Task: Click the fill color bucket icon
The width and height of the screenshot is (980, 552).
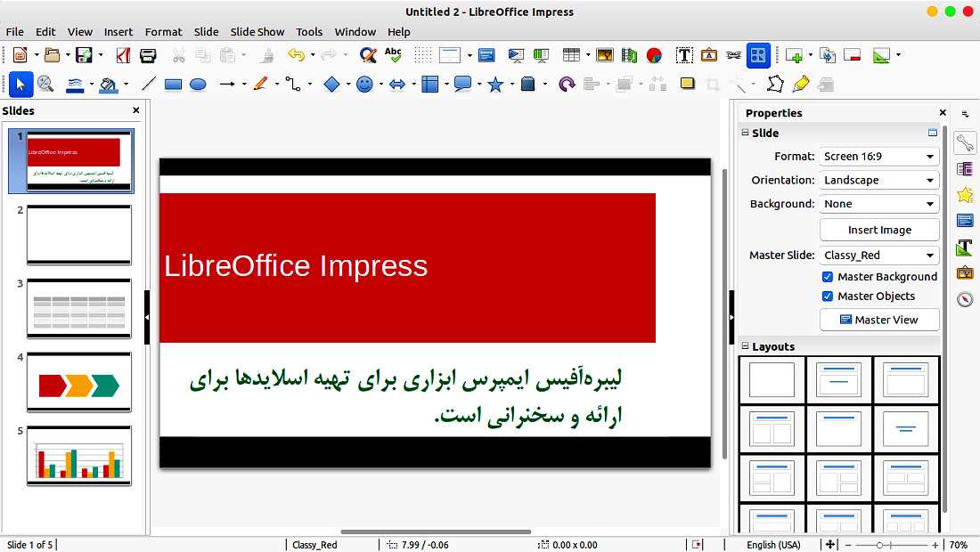Action: (x=108, y=85)
